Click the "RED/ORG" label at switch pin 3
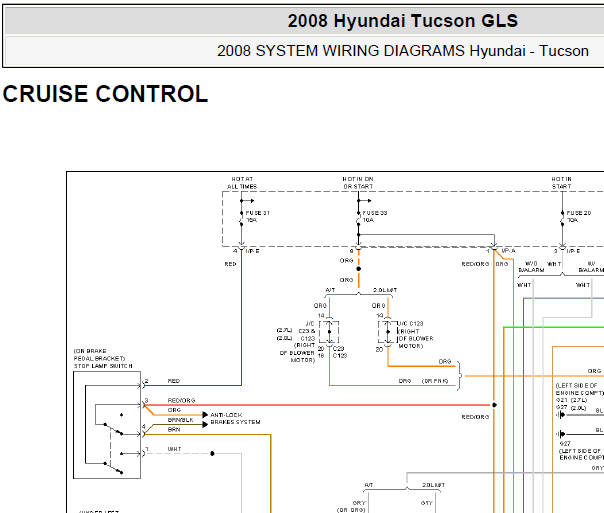This screenshot has height=513, width=604. 181,401
